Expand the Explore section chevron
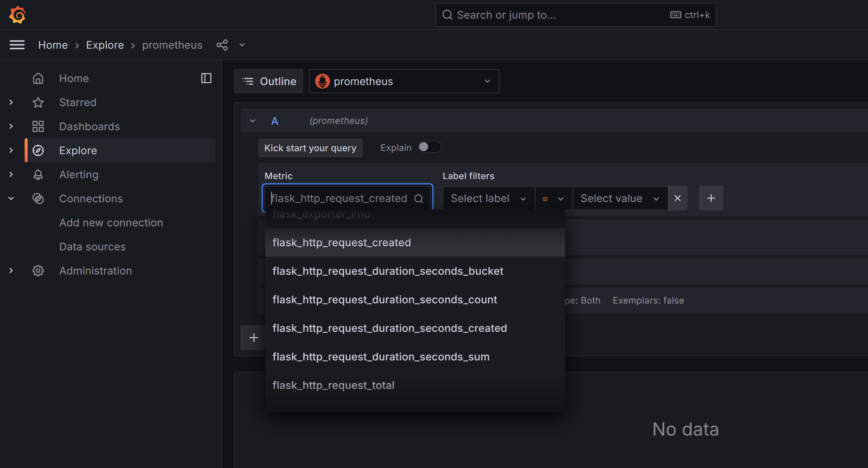 [11, 150]
